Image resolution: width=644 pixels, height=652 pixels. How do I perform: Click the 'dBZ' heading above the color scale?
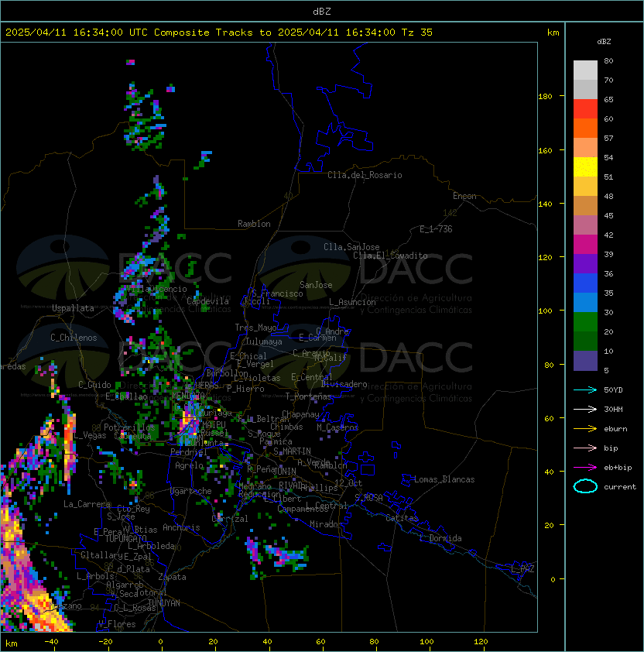604,42
